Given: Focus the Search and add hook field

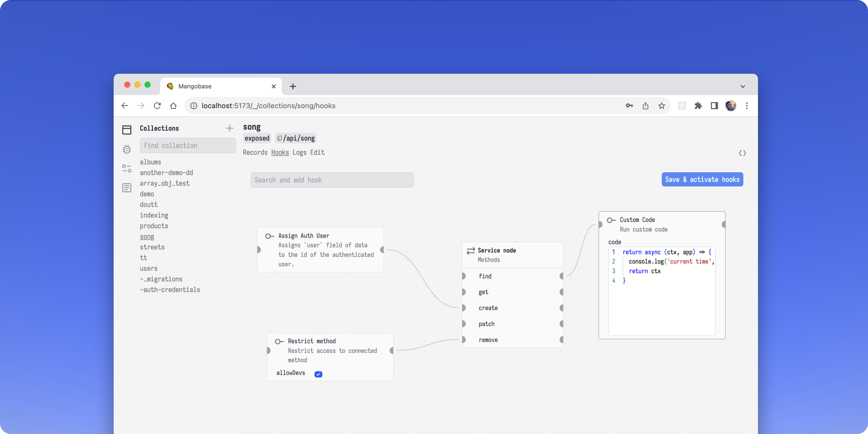Looking at the screenshot, I should tap(332, 180).
